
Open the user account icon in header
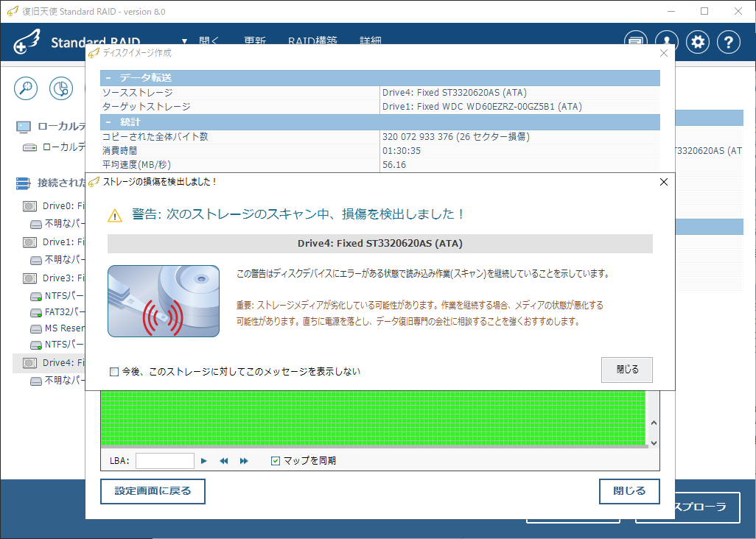coord(667,43)
